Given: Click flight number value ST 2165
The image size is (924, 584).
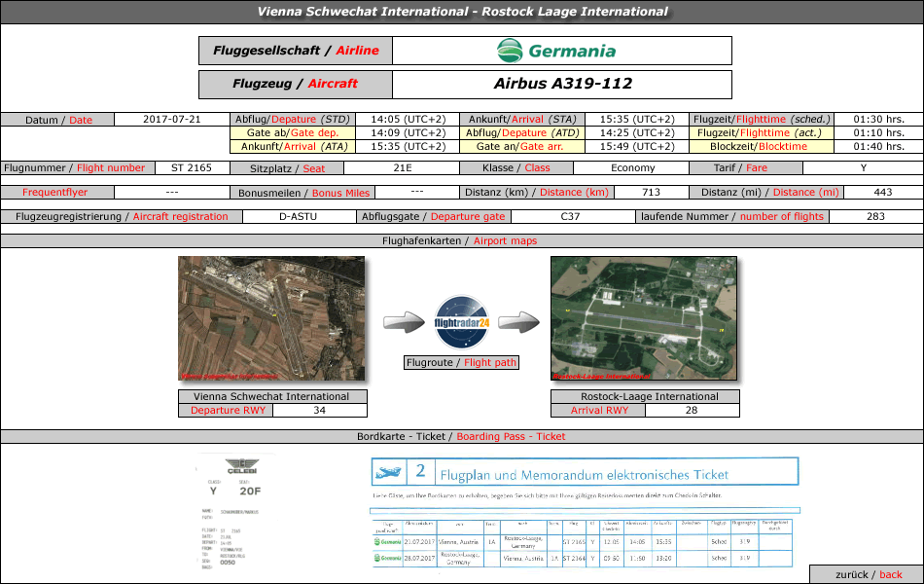Looking at the screenshot, I should pos(192,168).
